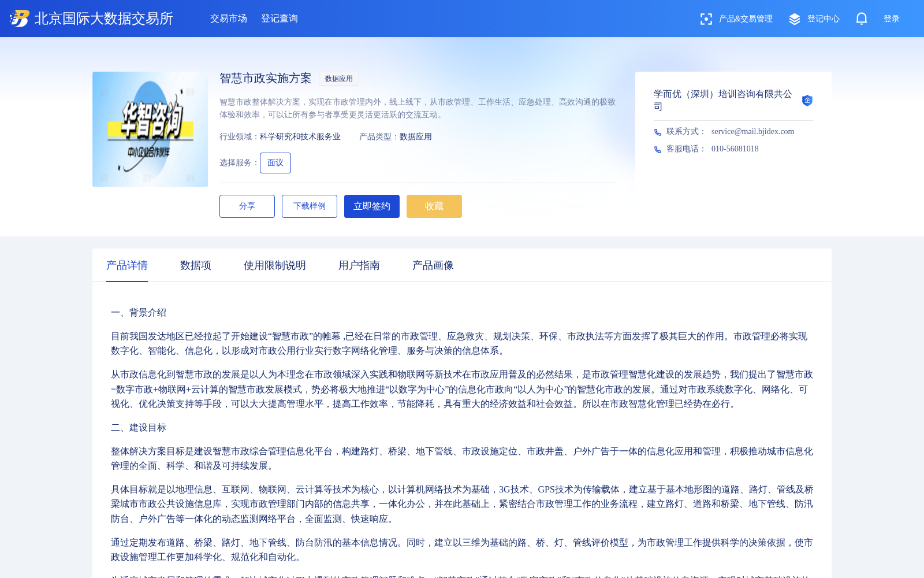The width and height of the screenshot is (924, 578).
Task: Click the 登录 link
Action: (x=892, y=19)
